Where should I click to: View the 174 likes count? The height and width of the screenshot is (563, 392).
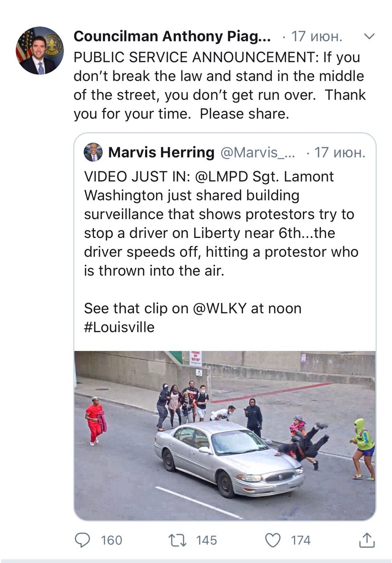(301, 540)
